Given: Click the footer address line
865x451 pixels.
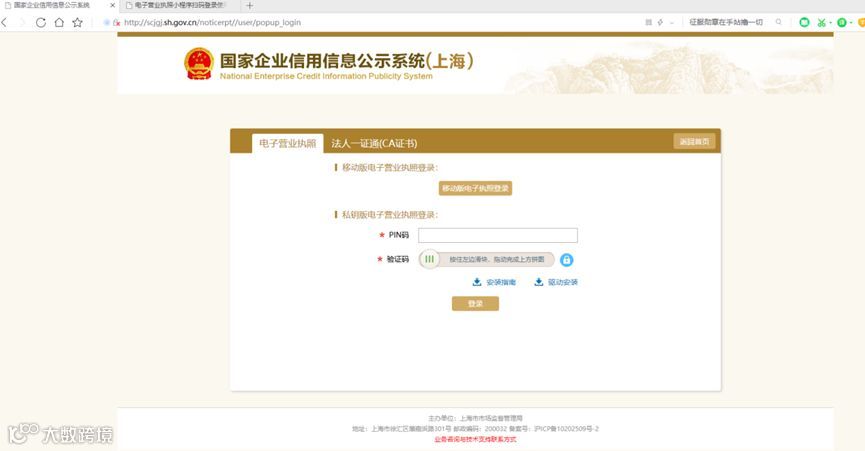Looking at the screenshot, I should coord(476,429).
